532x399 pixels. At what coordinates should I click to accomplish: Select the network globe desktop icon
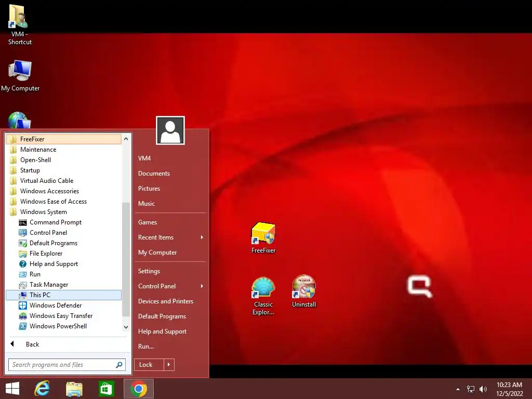[x=19, y=121]
